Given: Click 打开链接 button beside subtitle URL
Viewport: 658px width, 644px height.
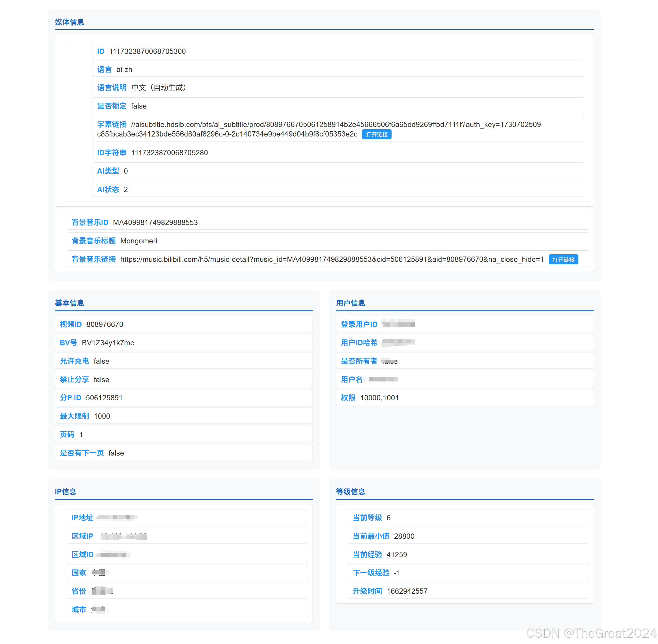Looking at the screenshot, I should click(376, 134).
